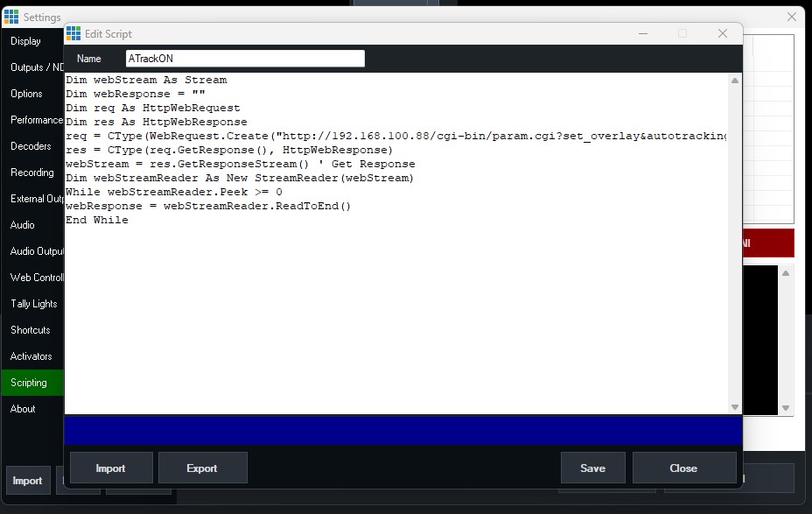Open the Web Controller tab

[32, 278]
